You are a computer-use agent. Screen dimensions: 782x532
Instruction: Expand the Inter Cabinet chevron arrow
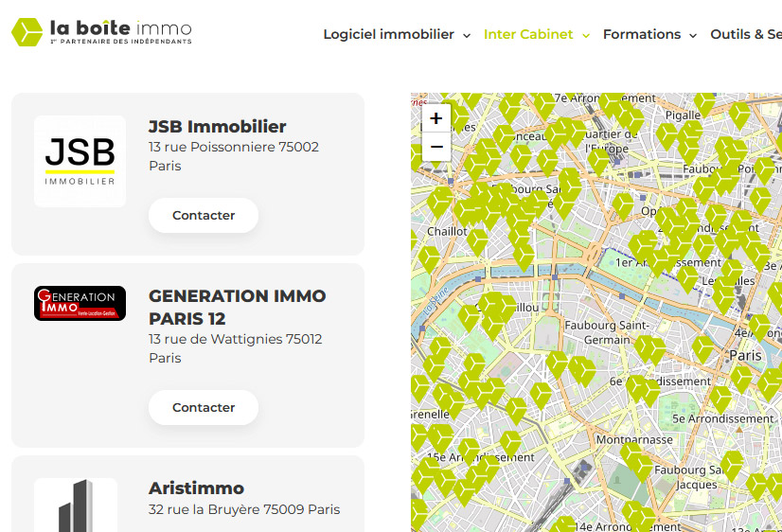click(x=586, y=35)
